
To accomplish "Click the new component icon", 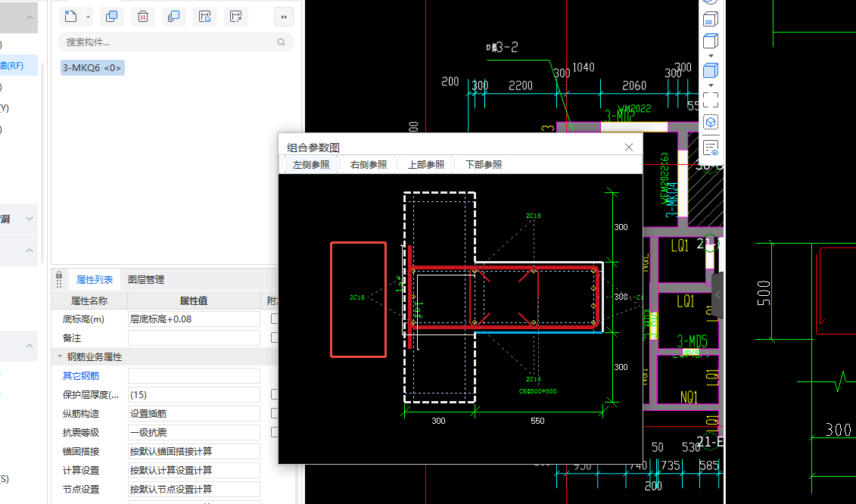I will pyautogui.click(x=71, y=17).
